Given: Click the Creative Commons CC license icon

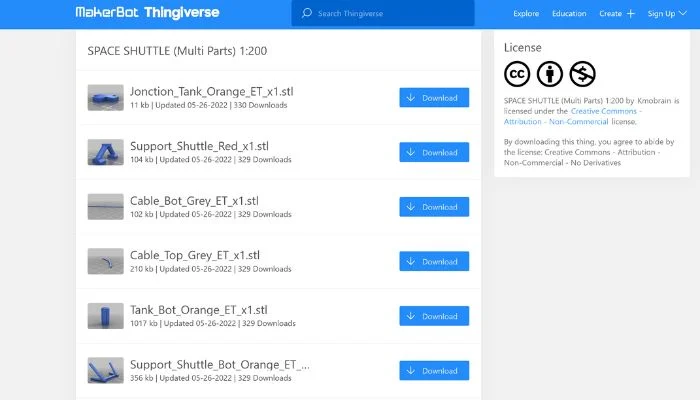Looking at the screenshot, I should [x=517, y=74].
